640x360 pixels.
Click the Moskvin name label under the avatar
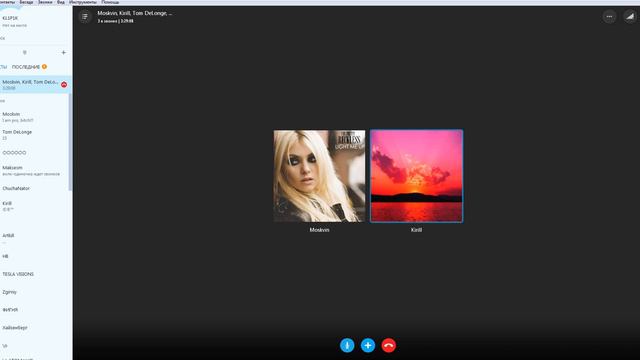pyautogui.click(x=319, y=230)
